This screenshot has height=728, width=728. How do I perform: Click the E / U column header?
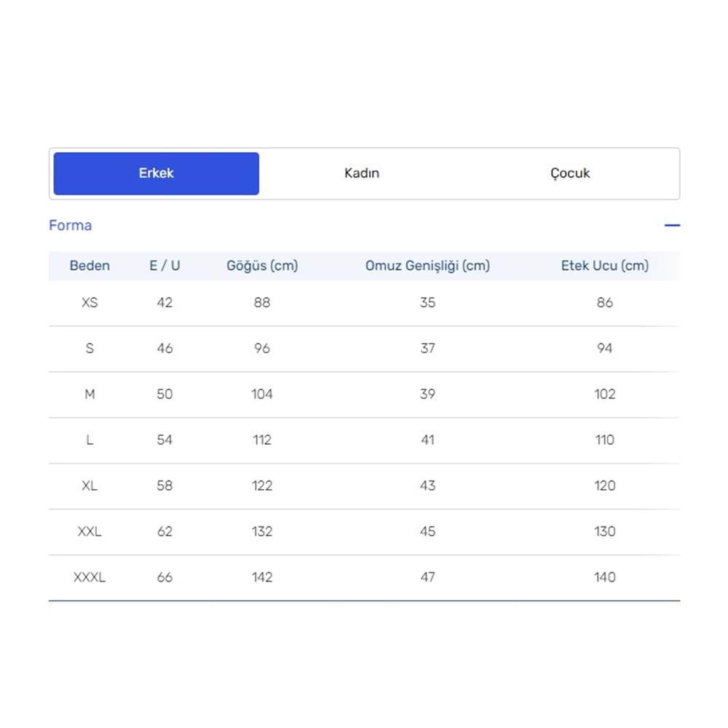[165, 266]
